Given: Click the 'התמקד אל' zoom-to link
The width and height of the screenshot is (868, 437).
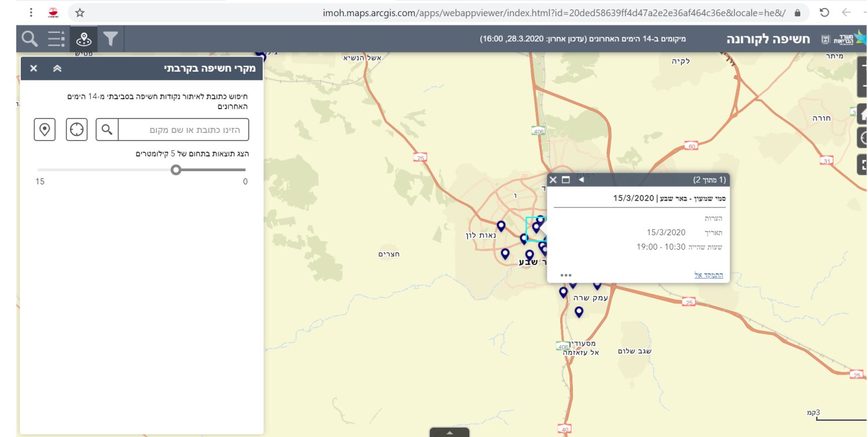Looking at the screenshot, I should click(708, 275).
